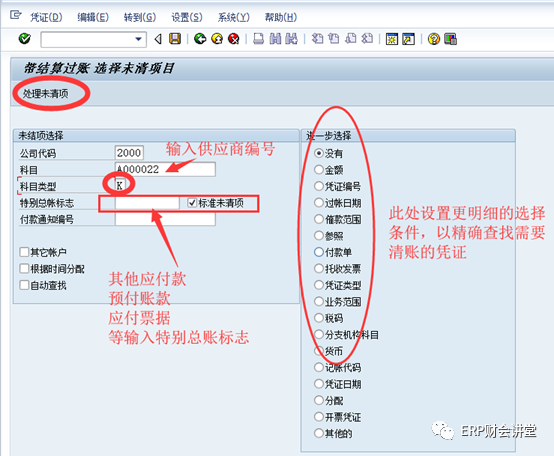Screen dimensions: 554x456
Task: Click the 科目 input field
Action: point(165,169)
